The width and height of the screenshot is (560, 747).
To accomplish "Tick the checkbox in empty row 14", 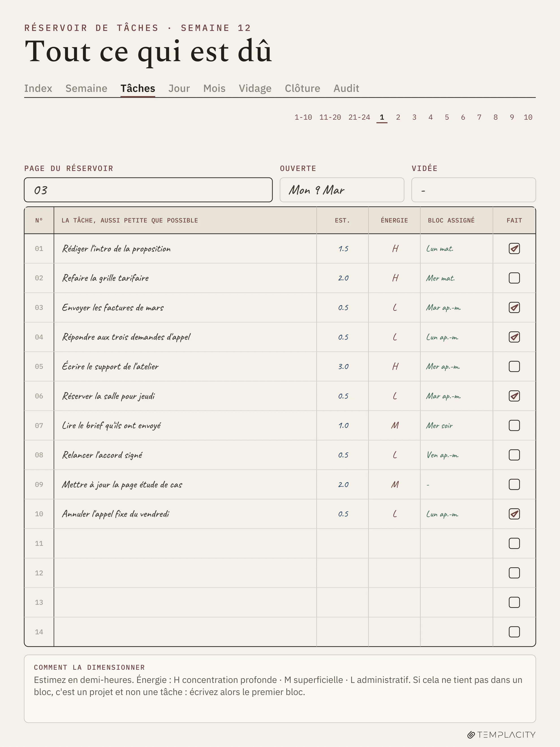I will click(514, 632).
